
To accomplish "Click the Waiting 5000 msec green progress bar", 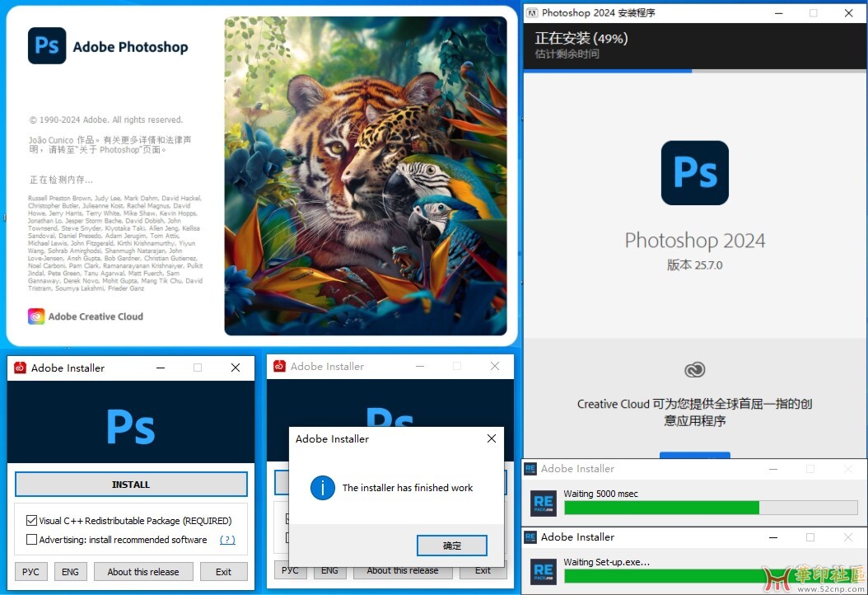I will point(711,508).
